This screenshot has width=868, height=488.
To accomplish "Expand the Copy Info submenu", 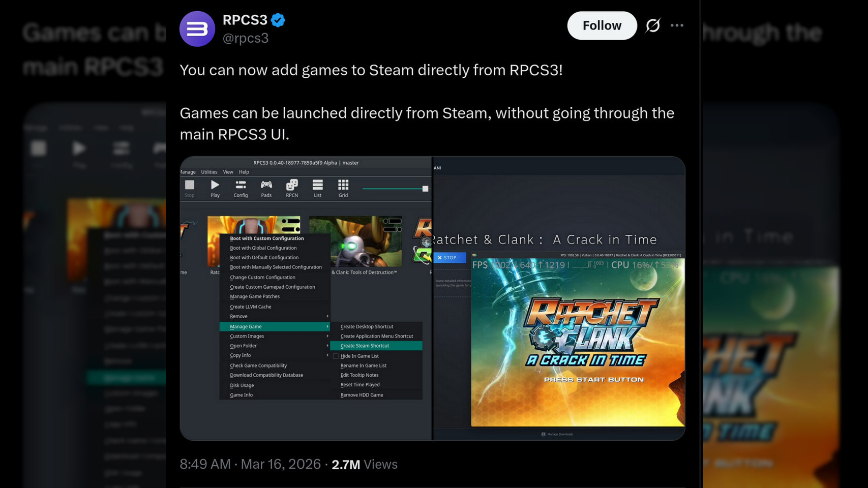I will [275, 356].
